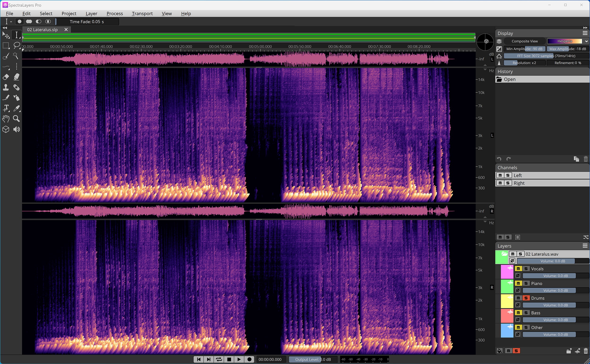Solo the Right channel

tap(508, 183)
